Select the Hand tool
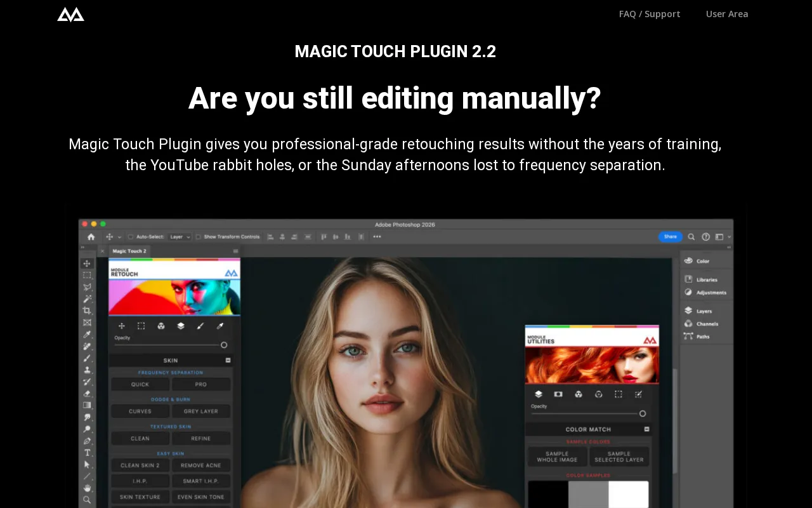 pos(87,488)
